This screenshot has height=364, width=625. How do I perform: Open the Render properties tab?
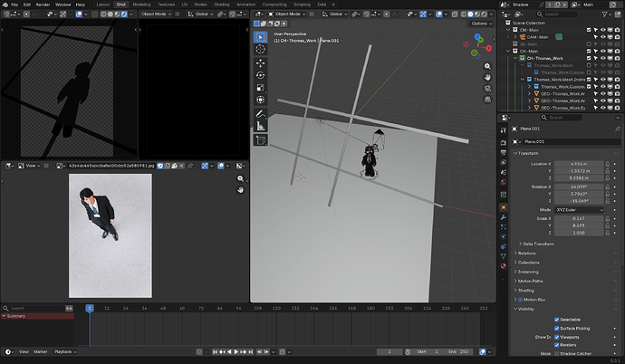click(504, 142)
